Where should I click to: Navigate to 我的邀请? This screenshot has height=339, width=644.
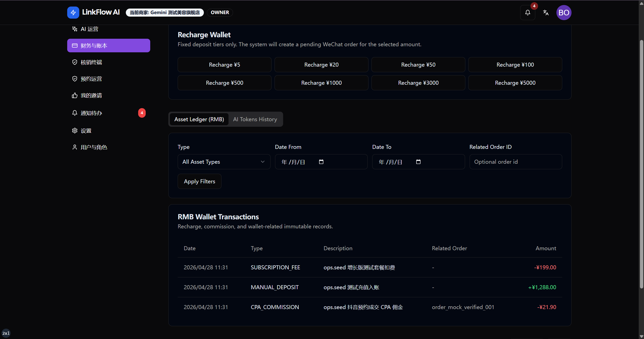pyautogui.click(x=108, y=95)
